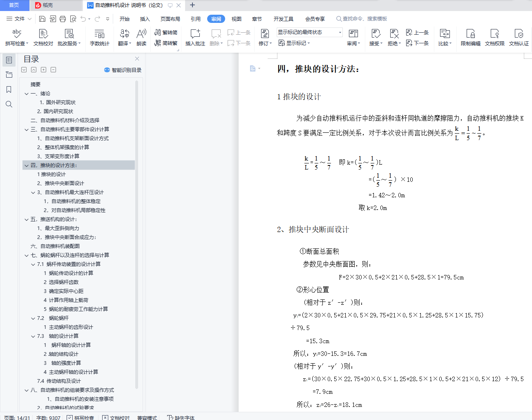Switch to the 开始 ribbon tab
The height and width of the screenshot is (420, 532).
pyautogui.click(x=125, y=19)
